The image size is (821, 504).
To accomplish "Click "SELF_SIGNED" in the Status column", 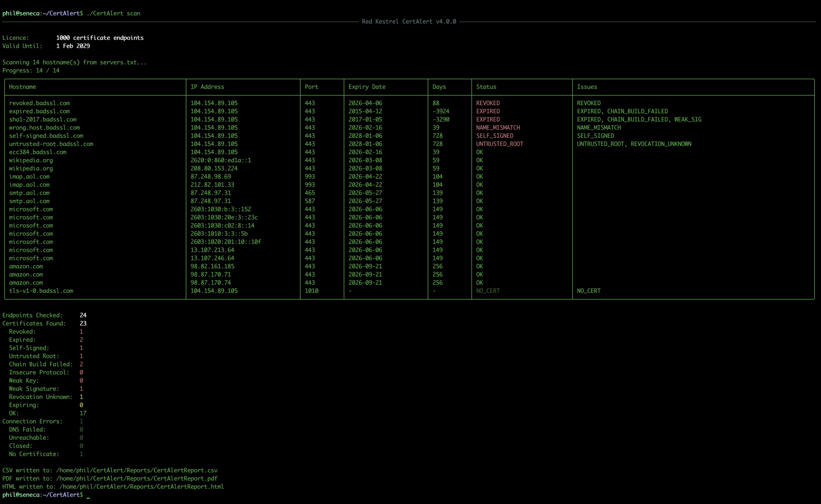I will [495, 136].
